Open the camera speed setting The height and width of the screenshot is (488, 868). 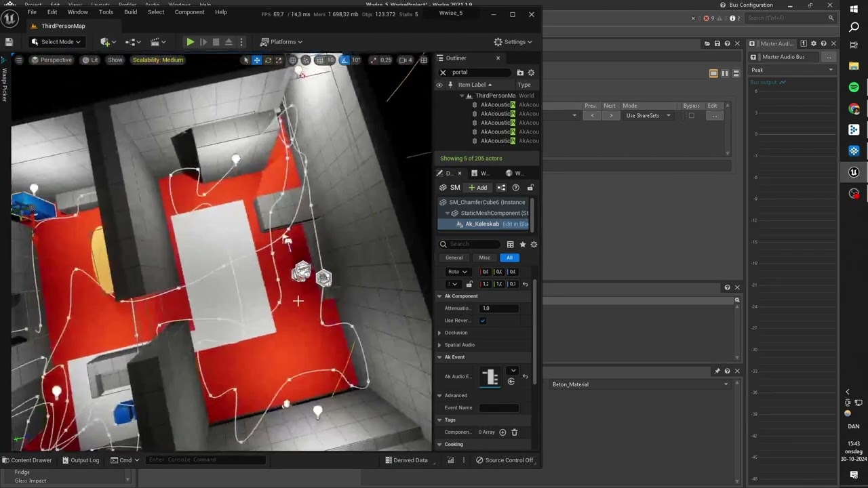(x=406, y=60)
